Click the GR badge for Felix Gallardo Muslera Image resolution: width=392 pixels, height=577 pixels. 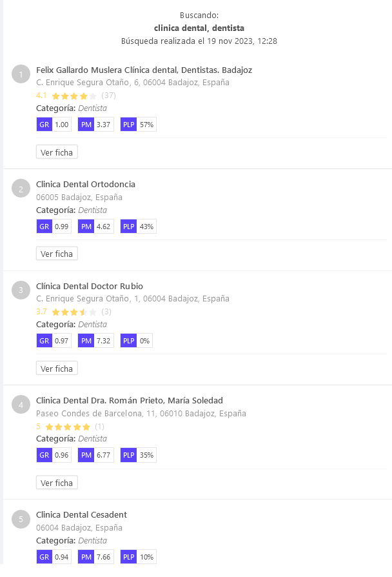[44, 125]
